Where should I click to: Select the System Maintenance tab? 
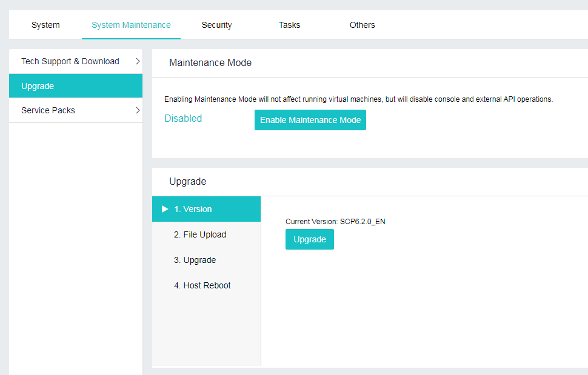131,25
